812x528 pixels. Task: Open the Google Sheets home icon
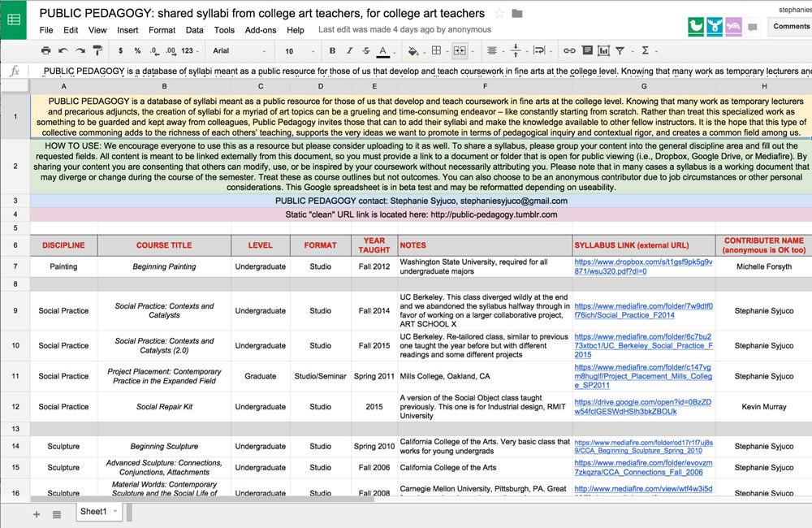pos(14,19)
